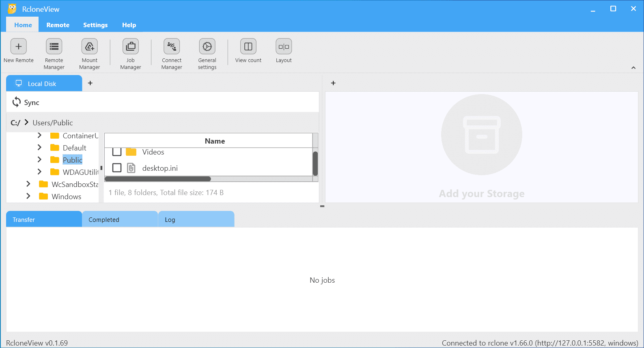This screenshot has width=644, height=348.
Task: Open the Job Manager
Action: 131,54
